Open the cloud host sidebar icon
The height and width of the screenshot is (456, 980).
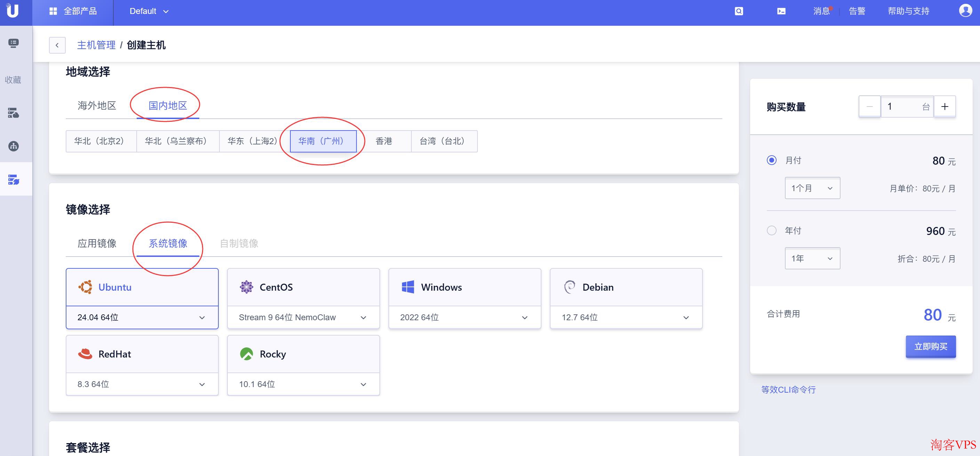point(13,113)
